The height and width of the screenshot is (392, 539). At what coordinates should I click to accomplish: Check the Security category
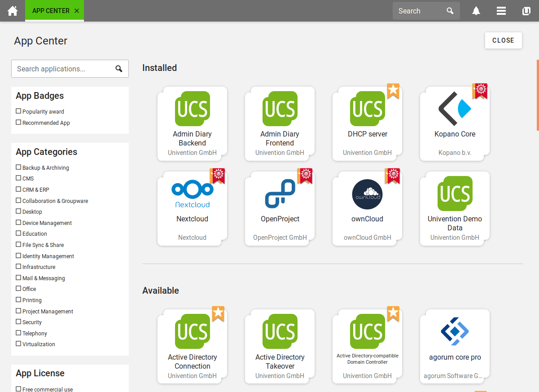[18, 322]
